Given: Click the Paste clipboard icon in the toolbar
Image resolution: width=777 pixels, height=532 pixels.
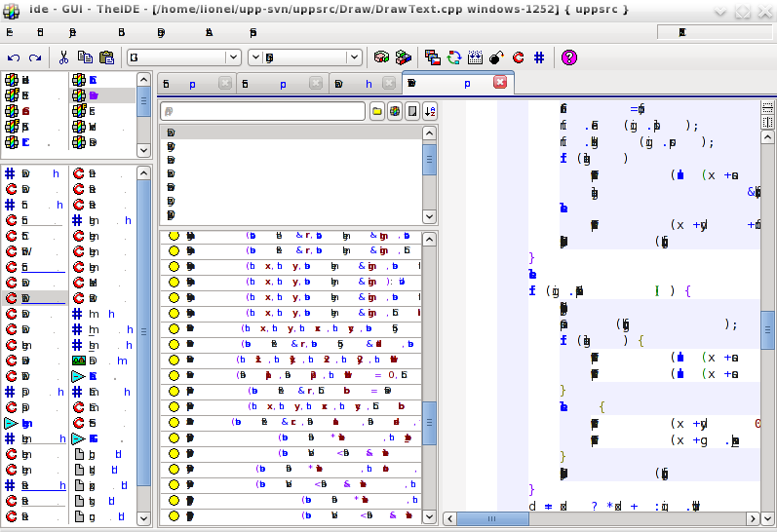Looking at the screenshot, I should click(106, 57).
